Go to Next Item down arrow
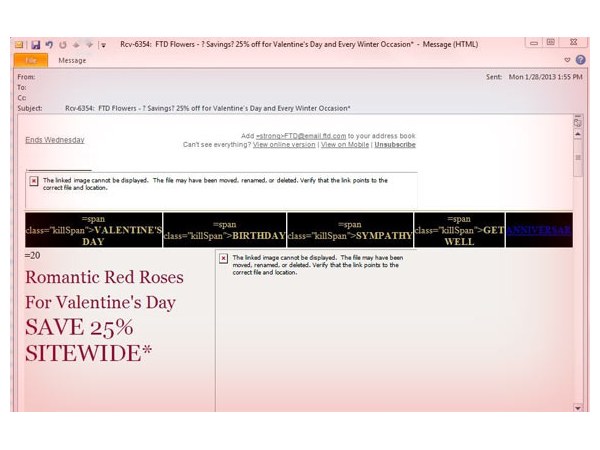The width and height of the screenshot is (600, 450). [x=89, y=45]
